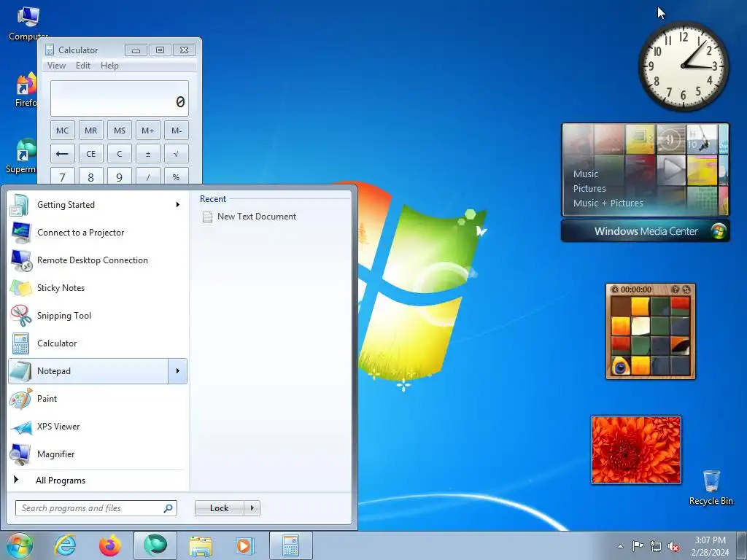Click the muted volume tray icon

673,547
